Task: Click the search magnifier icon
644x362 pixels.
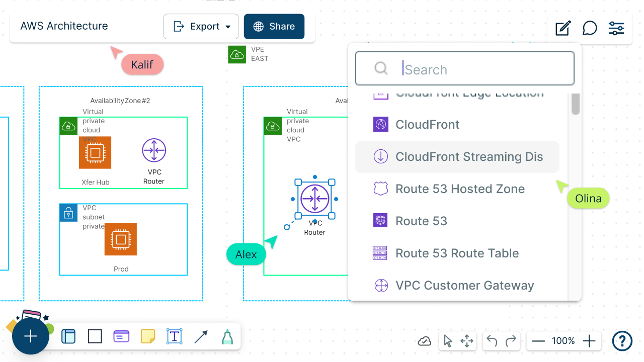Action: click(x=381, y=68)
